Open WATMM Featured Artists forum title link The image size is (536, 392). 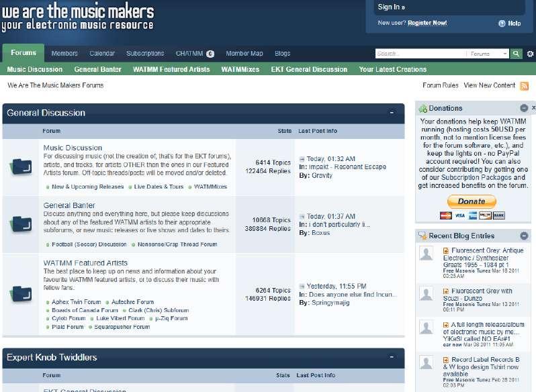(85, 263)
